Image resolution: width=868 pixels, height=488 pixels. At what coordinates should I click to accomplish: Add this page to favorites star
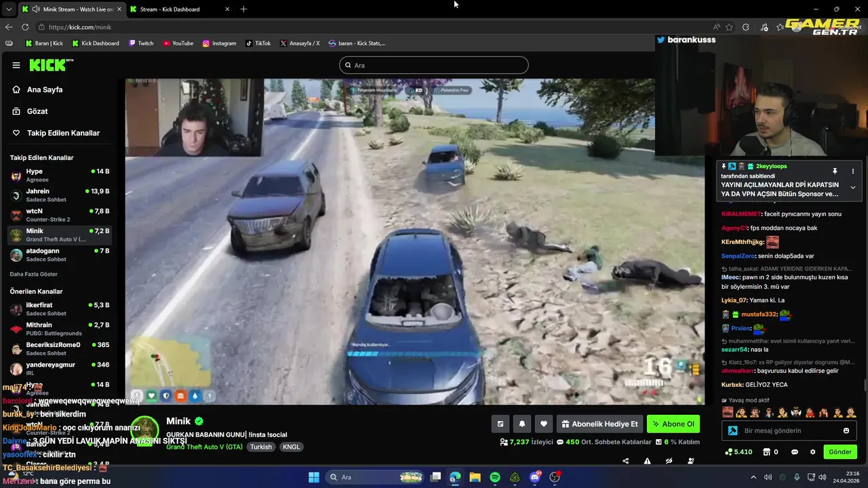point(730,27)
